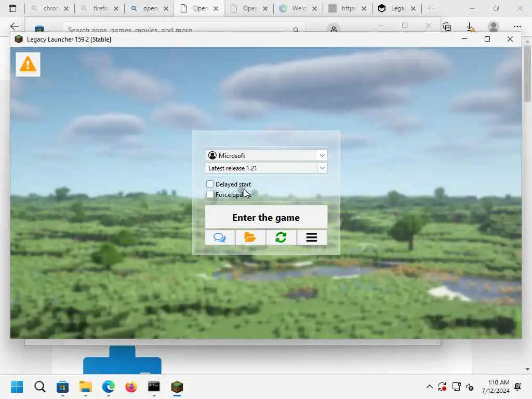Image resolution: width=532 pixels, height=399 pixels.
Task: Open the notifications tray icon
Action: coord(518,387)
